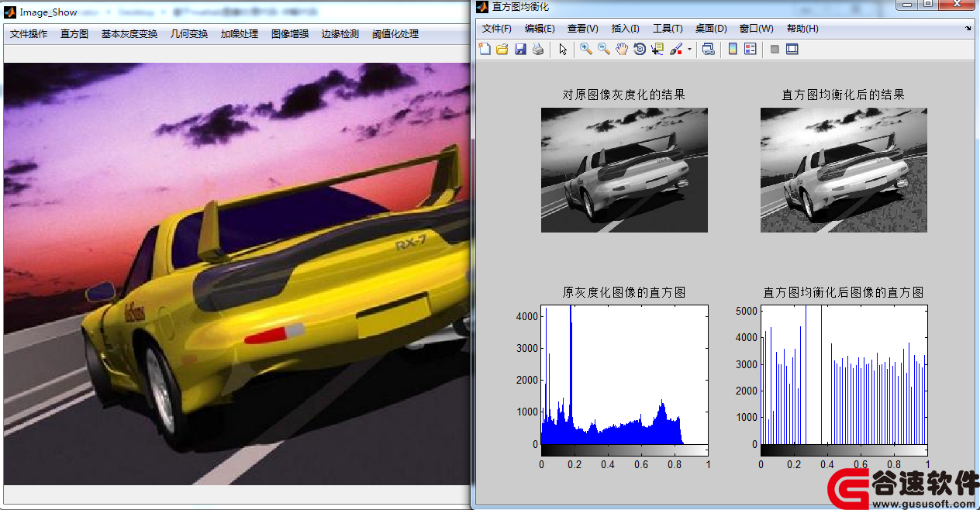Open a file with the folder icon
Viewport: 980px width, 510px height.
502,50
